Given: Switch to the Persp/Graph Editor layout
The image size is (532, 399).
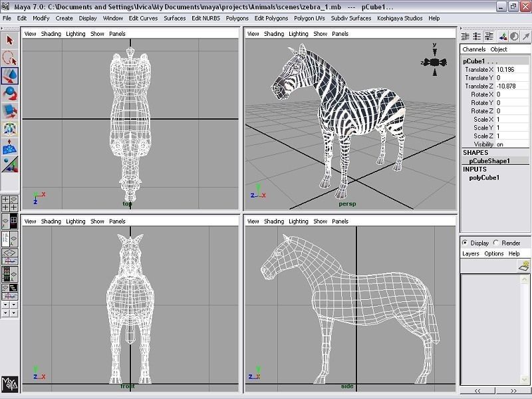Looking at the screenshot, I should click(9, 257).
